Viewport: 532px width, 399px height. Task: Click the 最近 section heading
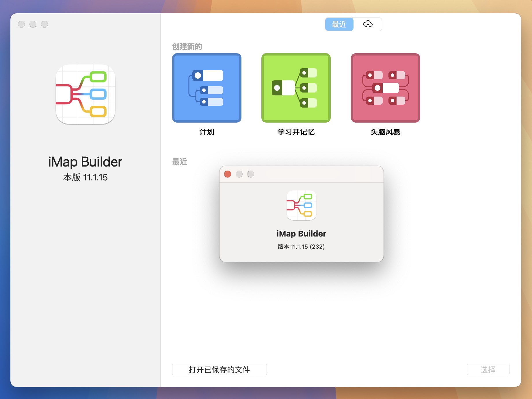pyautogui.click(x=180, y=162)
